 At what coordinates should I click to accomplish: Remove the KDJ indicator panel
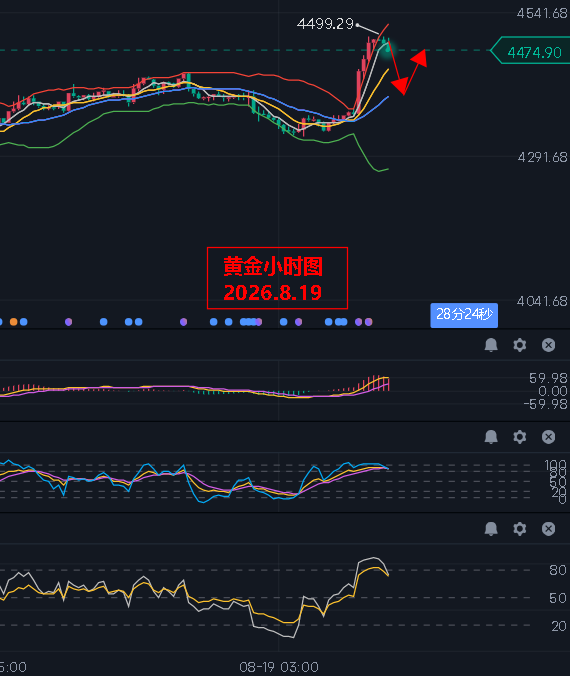548,437
